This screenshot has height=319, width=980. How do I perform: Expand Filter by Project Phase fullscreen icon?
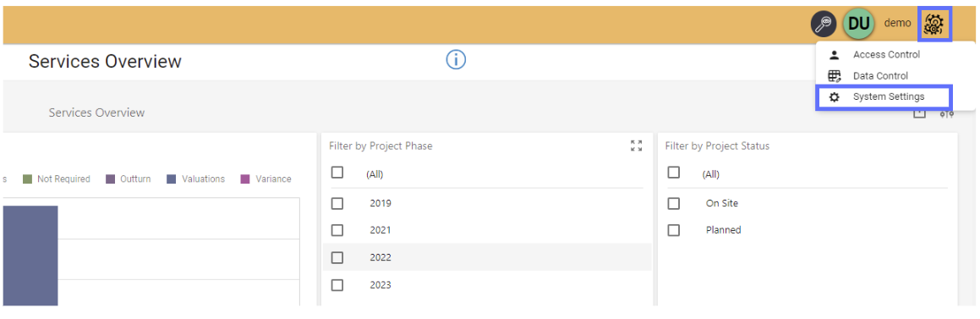(636, 146)
